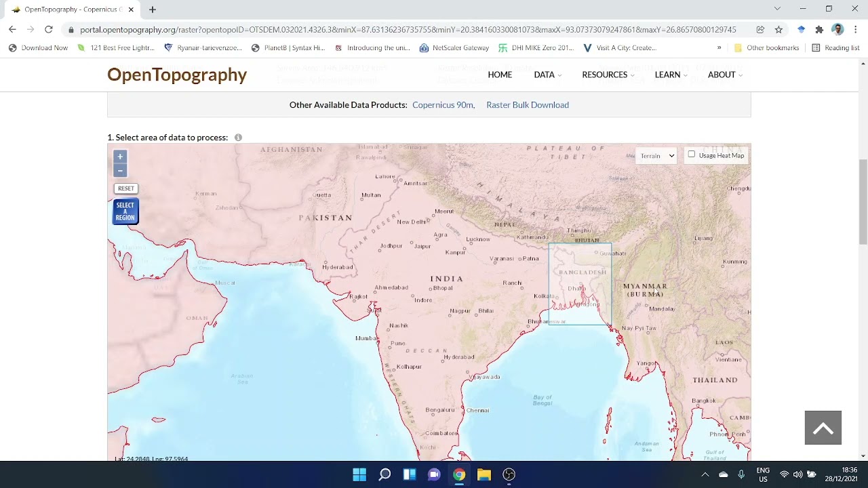Share this page via address bar icon

[x=760, y=30]
